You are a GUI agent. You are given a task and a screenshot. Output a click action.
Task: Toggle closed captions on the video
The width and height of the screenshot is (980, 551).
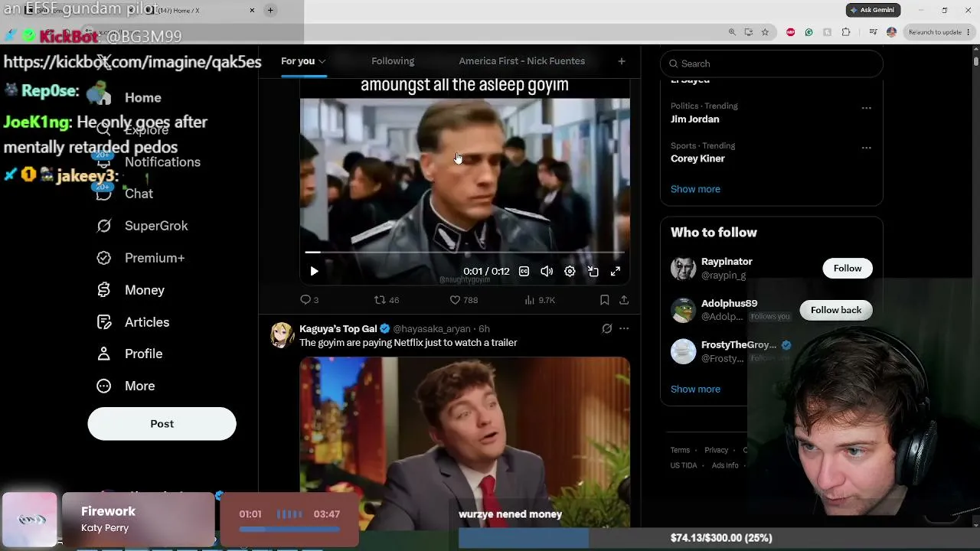pyautogui.click(x=524, y=271)
